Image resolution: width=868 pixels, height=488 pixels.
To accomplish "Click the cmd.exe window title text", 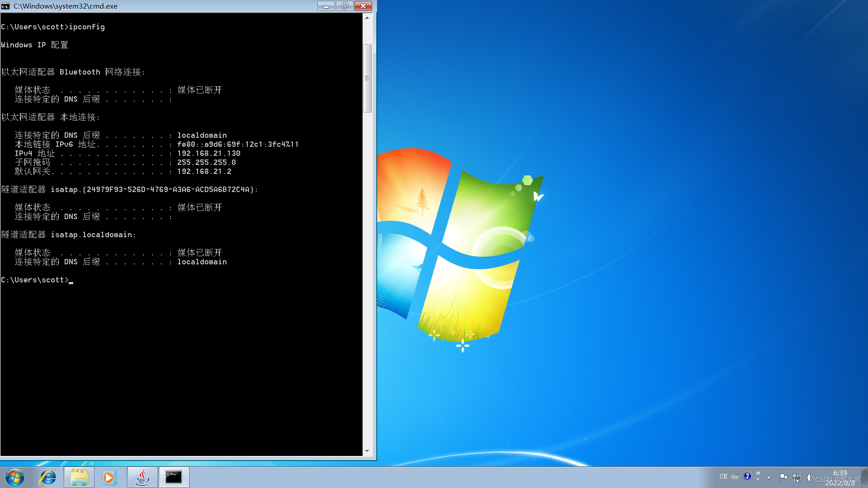I will pos(66,6).
